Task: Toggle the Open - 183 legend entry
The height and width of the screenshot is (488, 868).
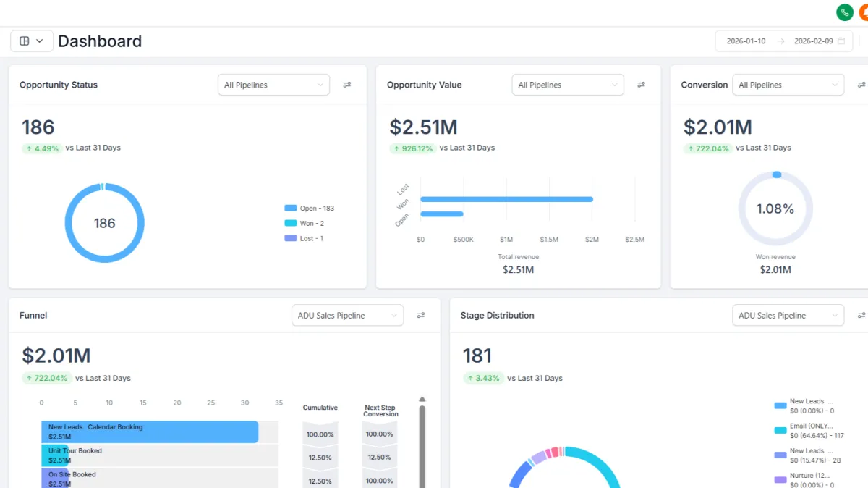Action: 310,208
